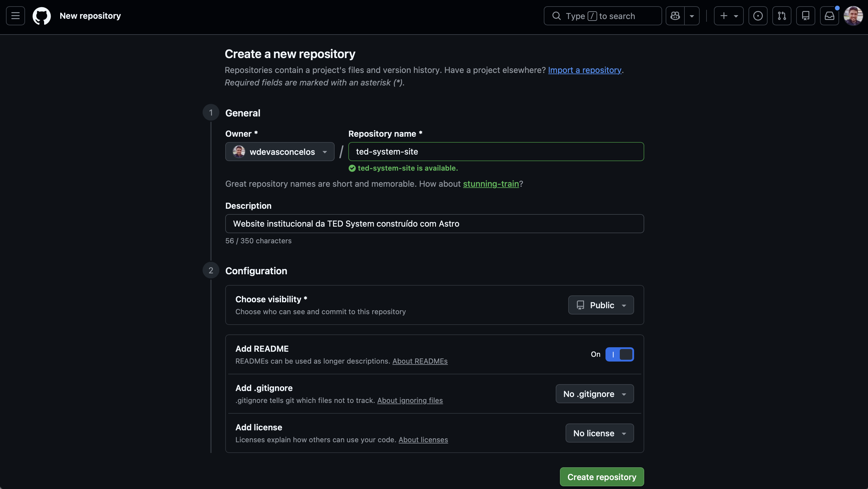
Task: Click the green availability checkmark icon
Action: tap(352, 168)
